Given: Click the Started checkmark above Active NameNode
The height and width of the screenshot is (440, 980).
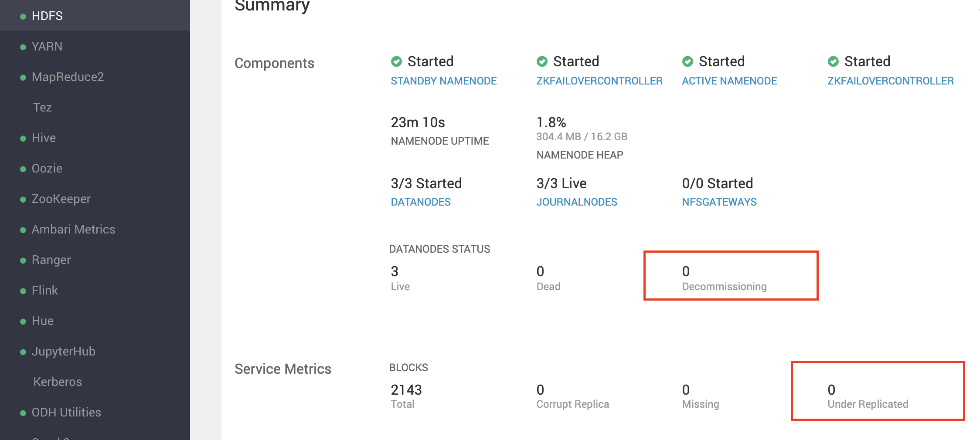Looking at the screenshot, I should pos(687,61).
